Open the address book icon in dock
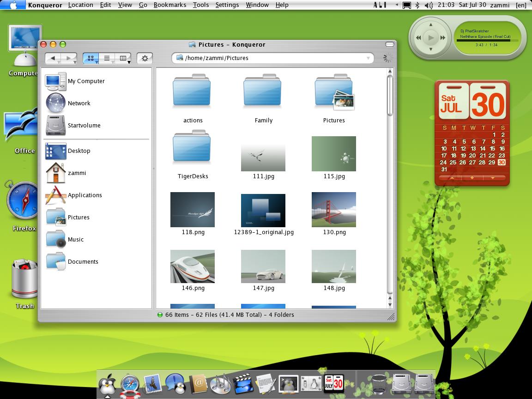 coord(198,385)
